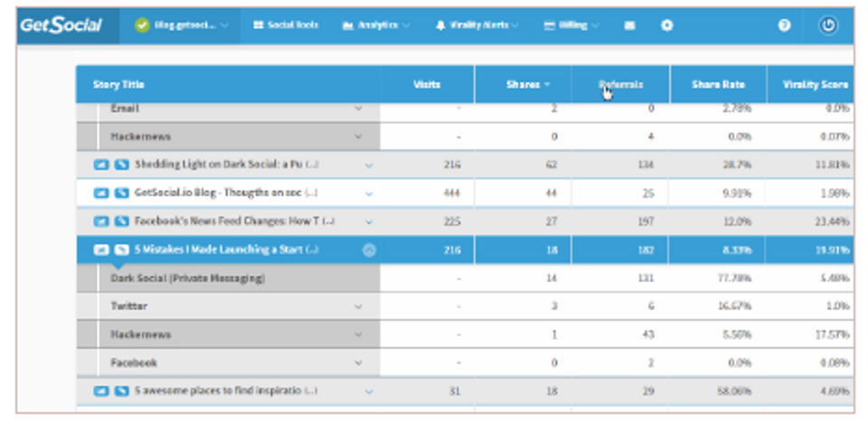
Task: Click the GetSocial logo
Action: (61, 25)
